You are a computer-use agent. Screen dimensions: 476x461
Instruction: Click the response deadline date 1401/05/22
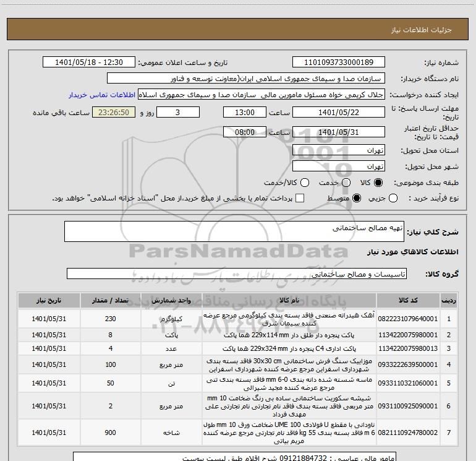pyautogui.click(x=339, y=112)
